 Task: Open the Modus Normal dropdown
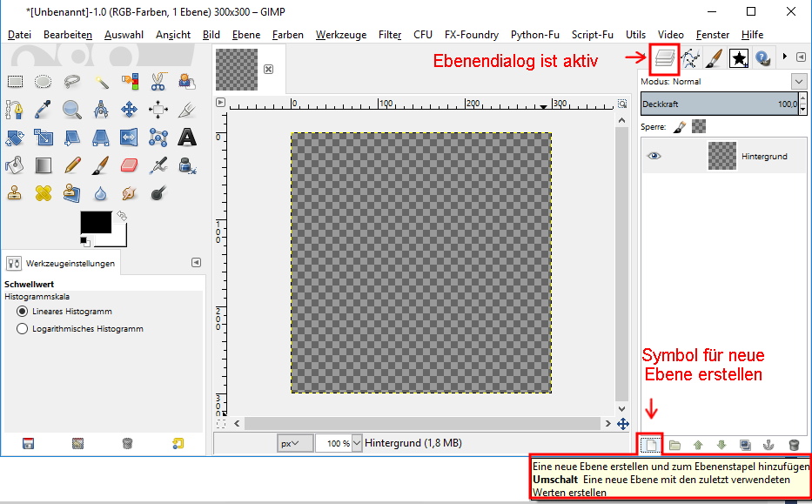click(799, 81)
